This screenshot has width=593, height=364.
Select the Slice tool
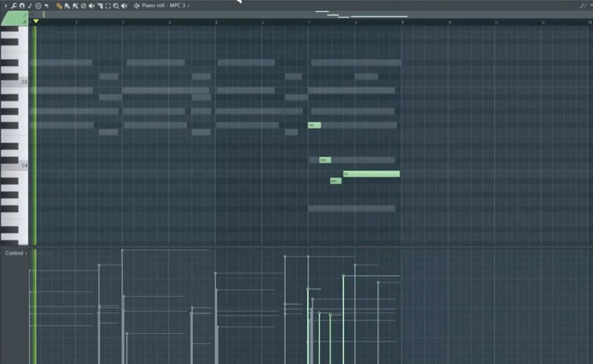pyautogui.click(x=100, y=6)
